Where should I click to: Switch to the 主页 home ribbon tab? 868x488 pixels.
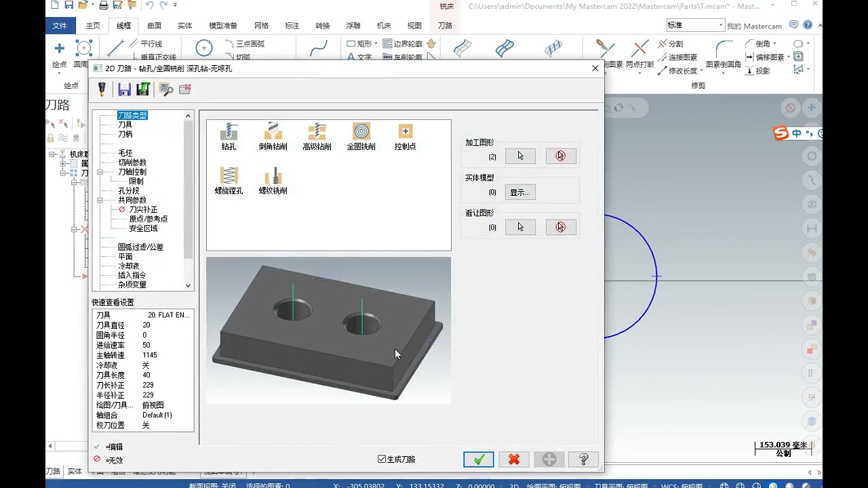click(x=93, y=26)
